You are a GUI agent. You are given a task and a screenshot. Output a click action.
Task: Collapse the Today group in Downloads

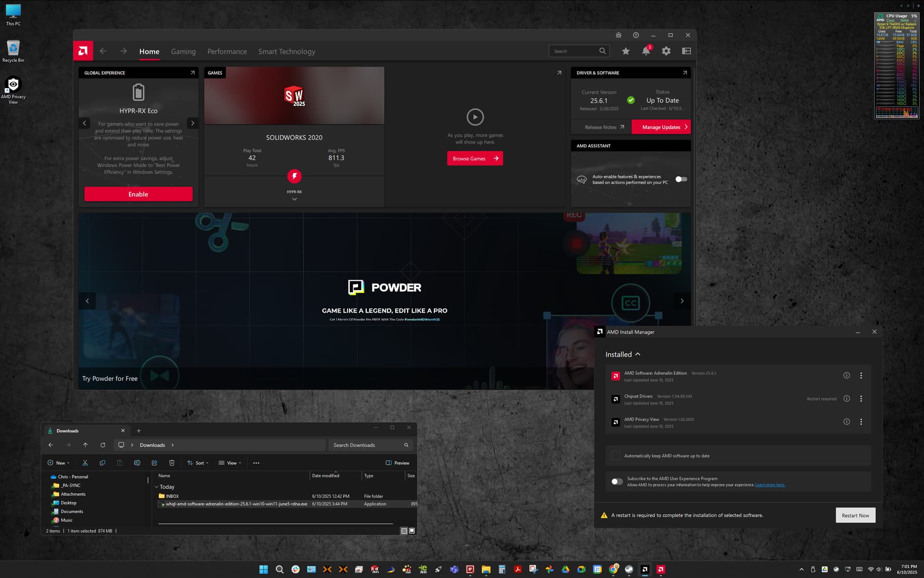click(156, 487)
